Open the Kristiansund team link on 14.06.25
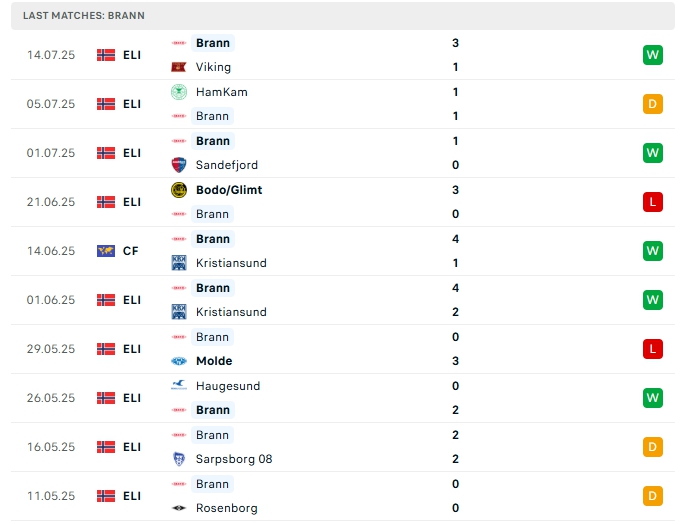 click(231, 263)
